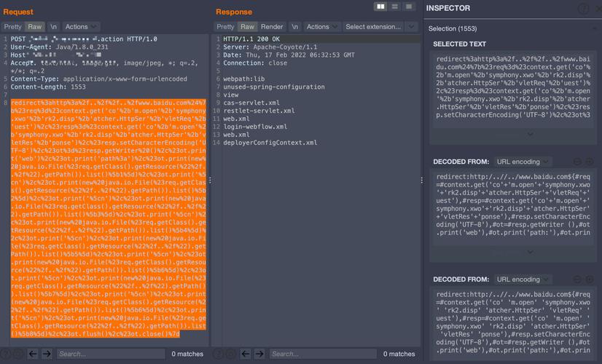
Task: Click the POST request line
Action: coord(84,39)
